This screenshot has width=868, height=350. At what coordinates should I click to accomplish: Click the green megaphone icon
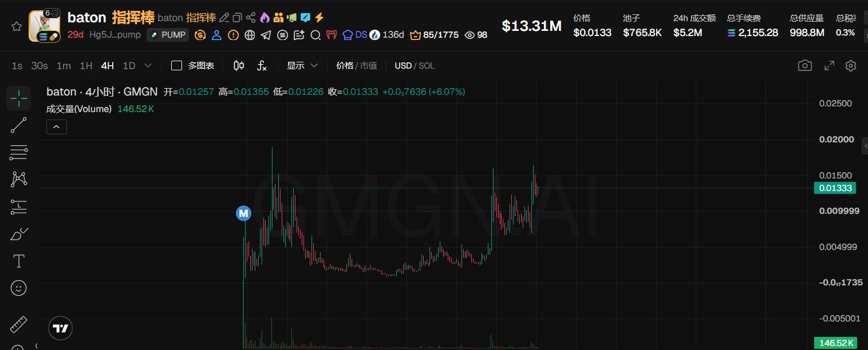click(x=291, y=18)
